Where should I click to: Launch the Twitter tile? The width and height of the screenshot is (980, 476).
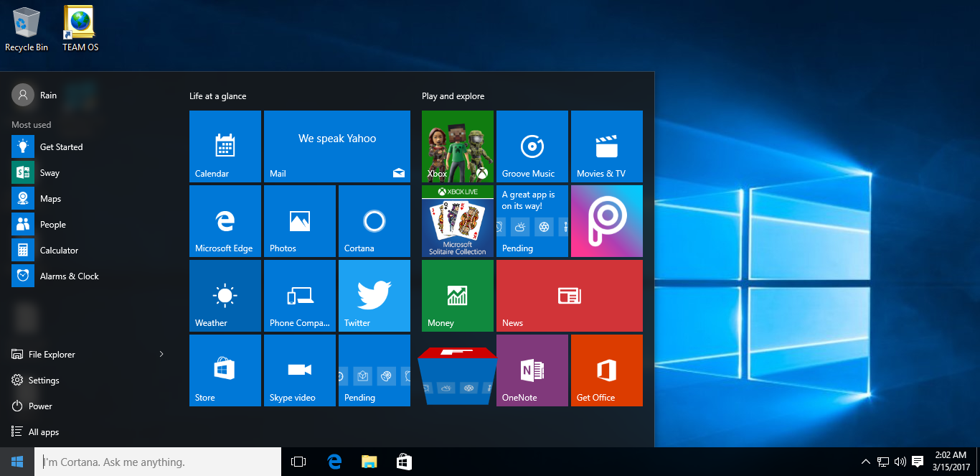tap(374, 296)
